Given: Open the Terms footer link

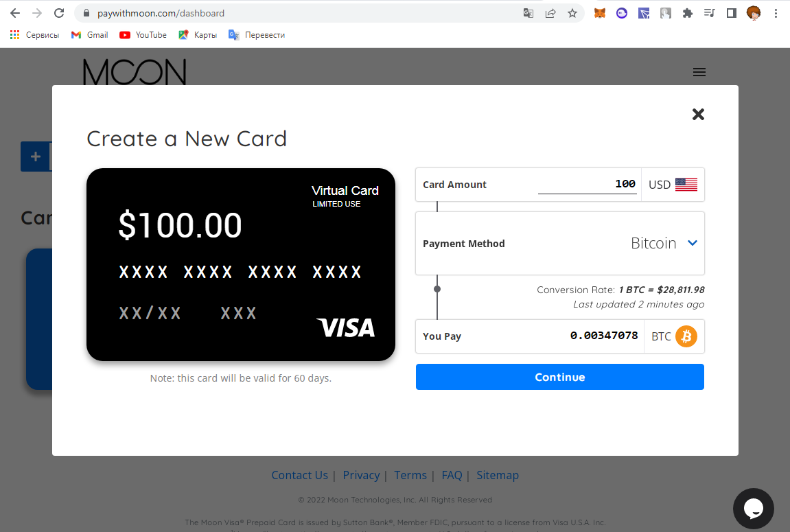Looking at the screenshot, I should [x=410, y=475].
